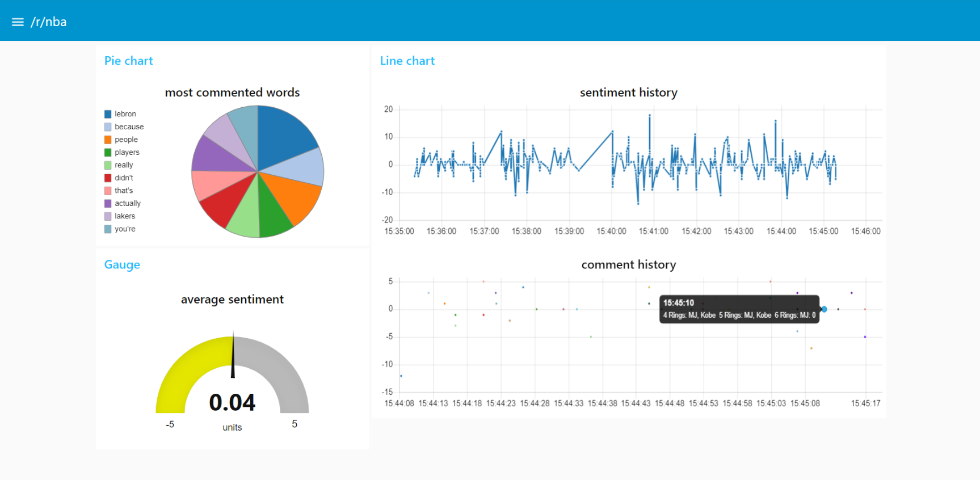The width and height of the screenshot is (980, 480).
Task: Click the 'Gauge' group heading
Action: (x=122, y=265)
